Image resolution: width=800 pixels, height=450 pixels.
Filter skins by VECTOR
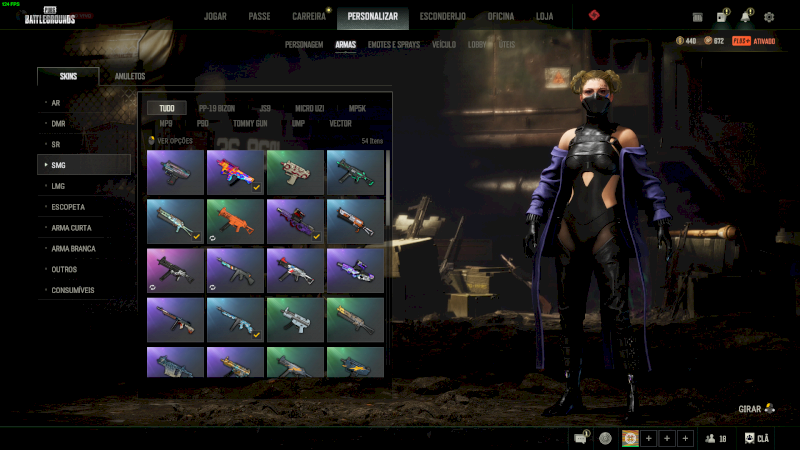(340, 123)
